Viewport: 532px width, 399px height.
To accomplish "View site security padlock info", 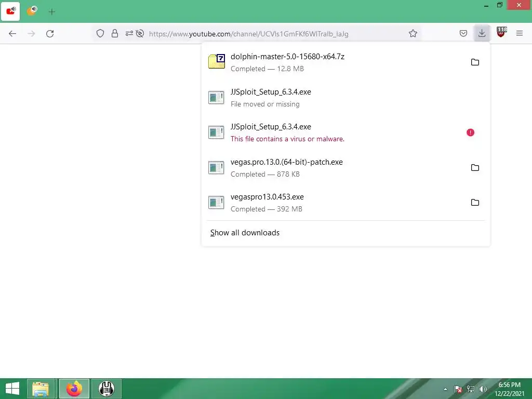I will coord(115,33).
